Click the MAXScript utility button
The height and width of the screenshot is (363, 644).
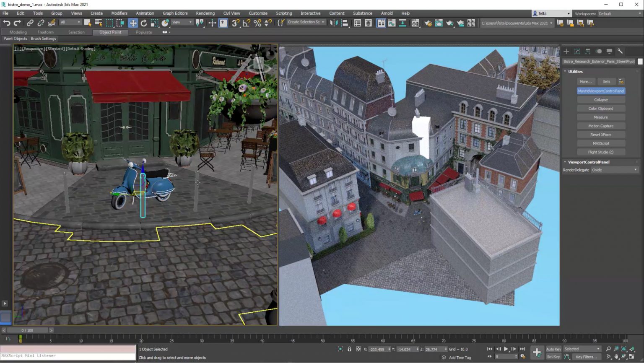600,143
